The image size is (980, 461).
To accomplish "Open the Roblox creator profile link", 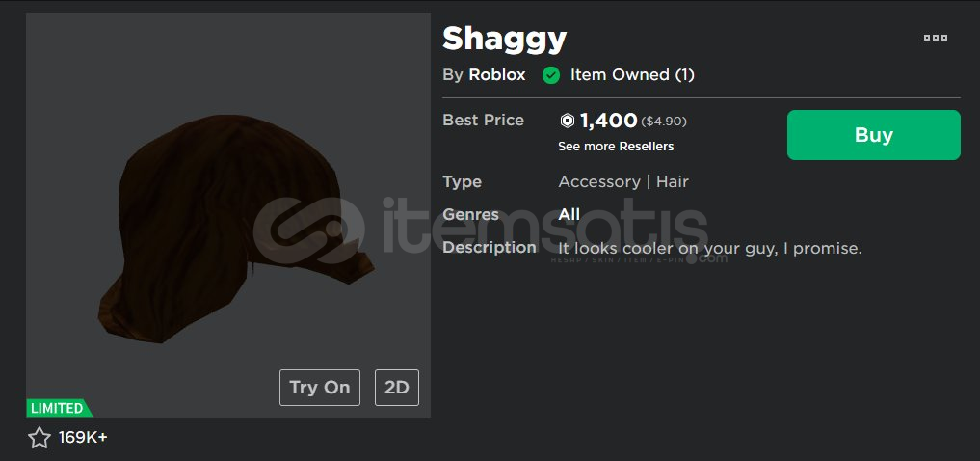I will 497,75.
